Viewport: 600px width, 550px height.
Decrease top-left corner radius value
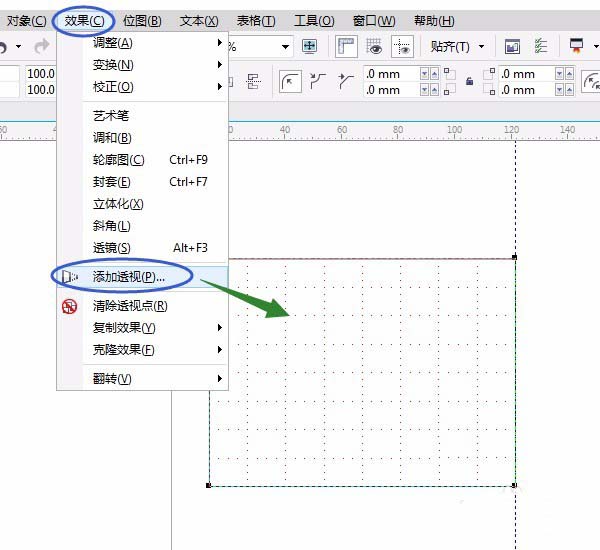pos(424,73)
